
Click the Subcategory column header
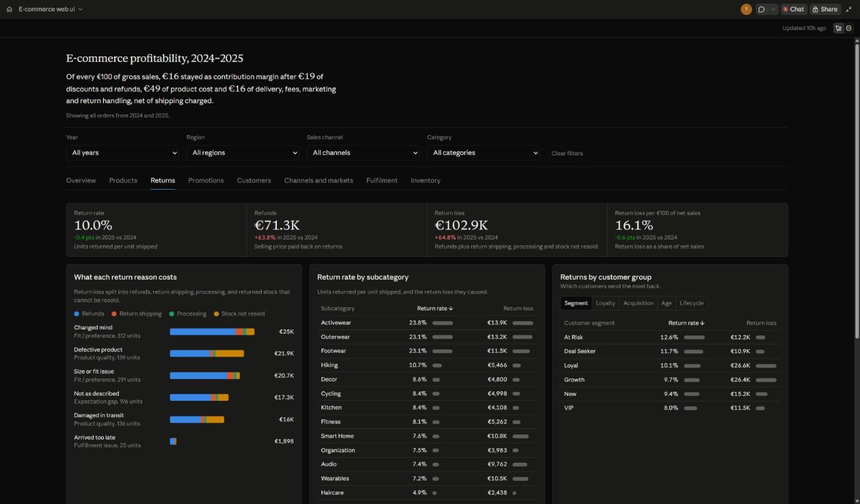coord(338,308)
